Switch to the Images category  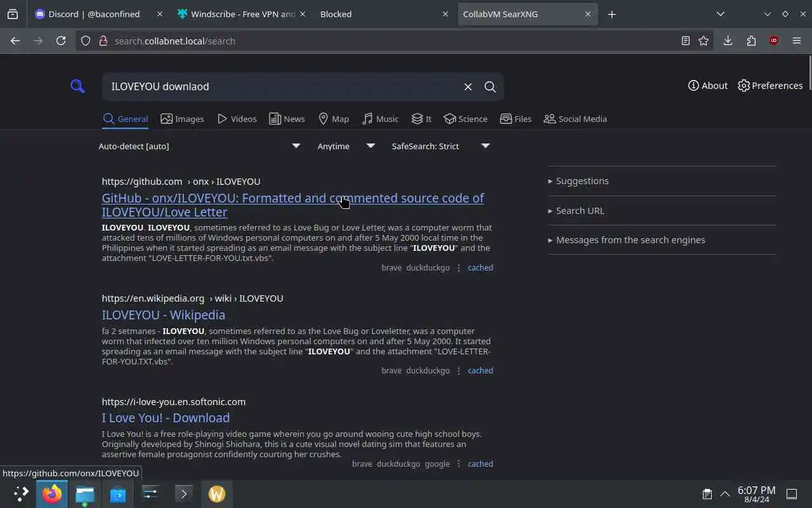[x=182, y=119]
